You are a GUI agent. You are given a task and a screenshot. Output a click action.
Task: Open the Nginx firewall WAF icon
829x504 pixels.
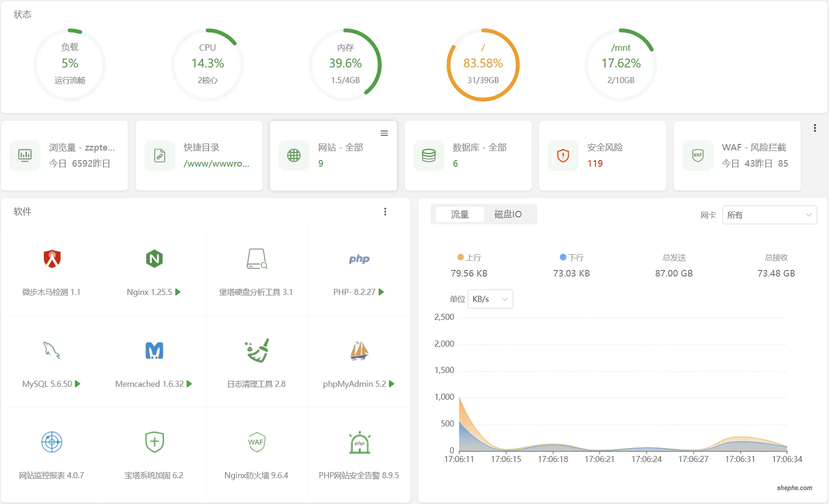click(x=256, y=442)
